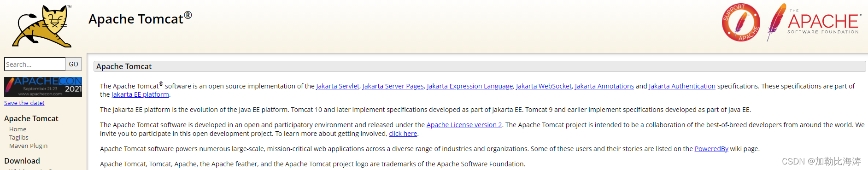868x170 pixels.
Task: Open the ApacheCon 2021 banner
Action: 43,87
